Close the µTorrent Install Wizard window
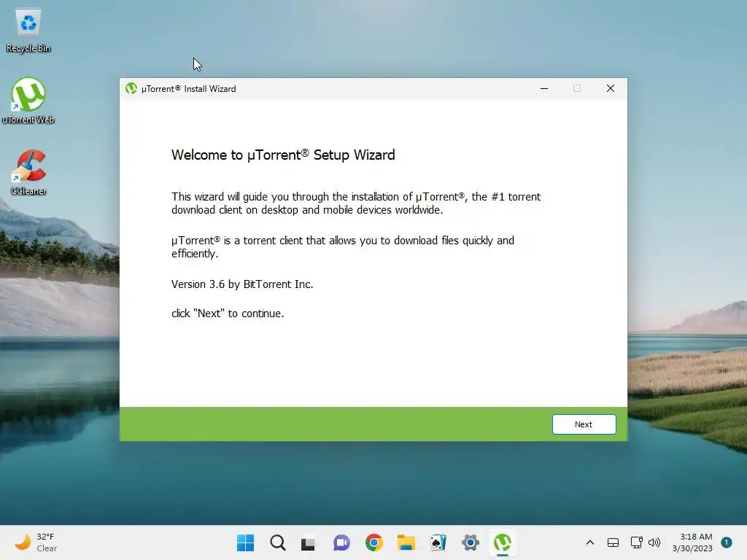Screen dimensions: 747x560 (611, 88)
